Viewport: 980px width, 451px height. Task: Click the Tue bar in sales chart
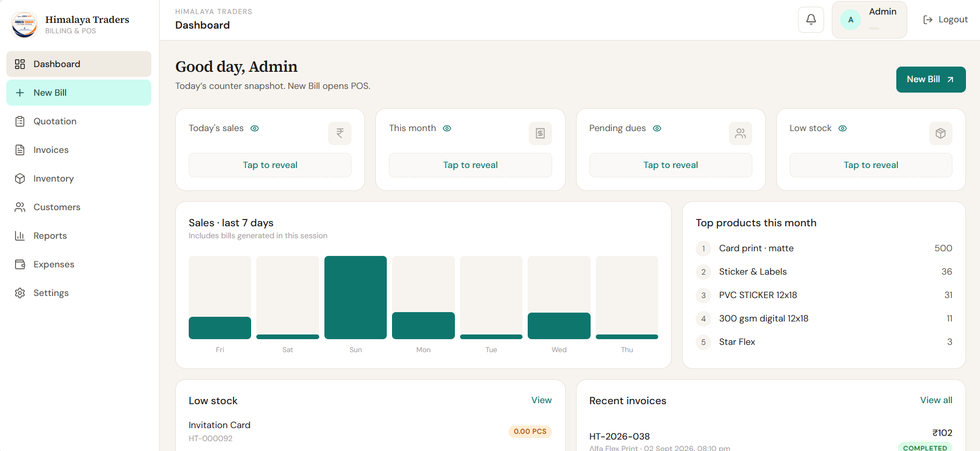click(x=491, y=337)
